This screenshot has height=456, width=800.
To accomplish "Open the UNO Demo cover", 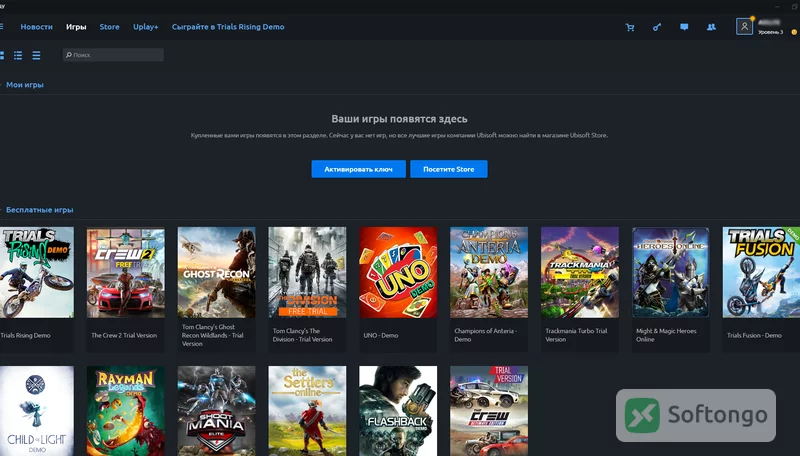I will click(398, 272).
